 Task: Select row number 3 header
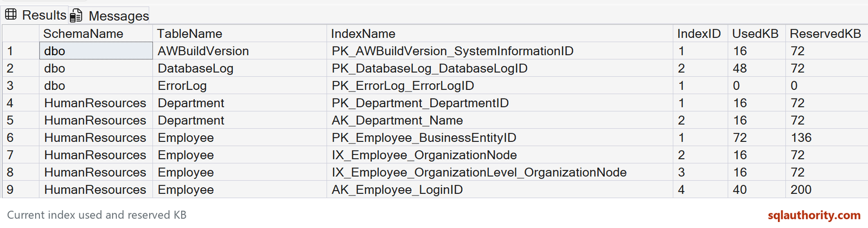click(x=21, y=86)
